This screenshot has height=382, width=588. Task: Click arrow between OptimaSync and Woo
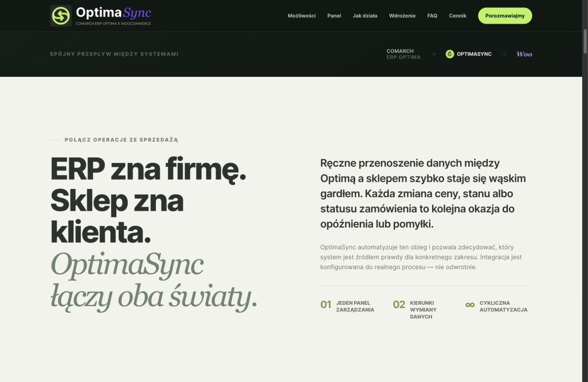pos(504,54)
